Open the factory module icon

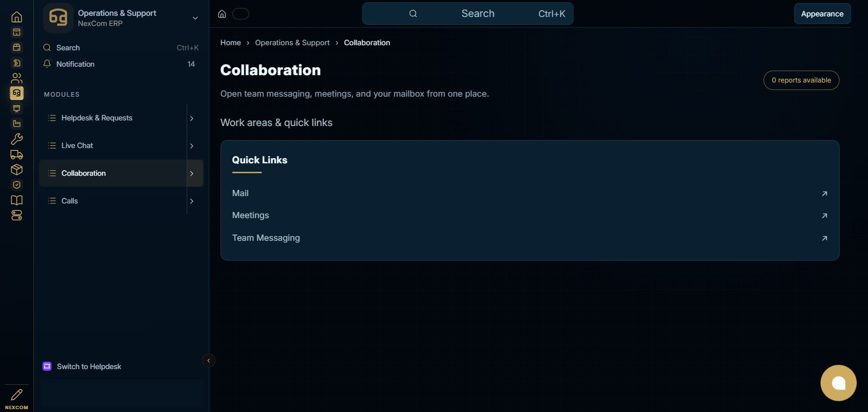click(16, 124)
